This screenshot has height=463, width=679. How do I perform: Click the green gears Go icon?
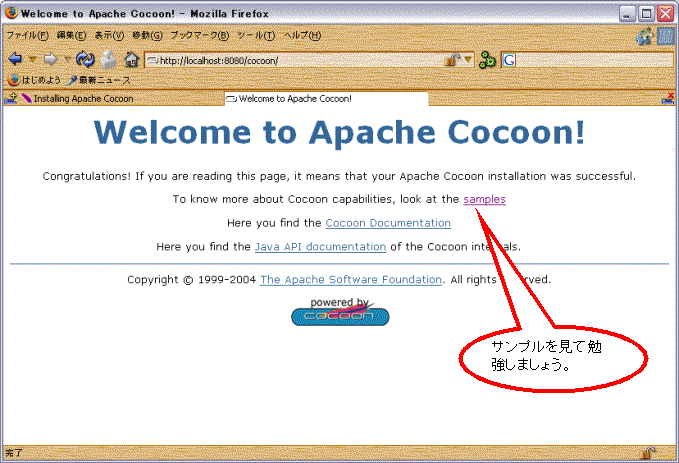tap(487, 60)
